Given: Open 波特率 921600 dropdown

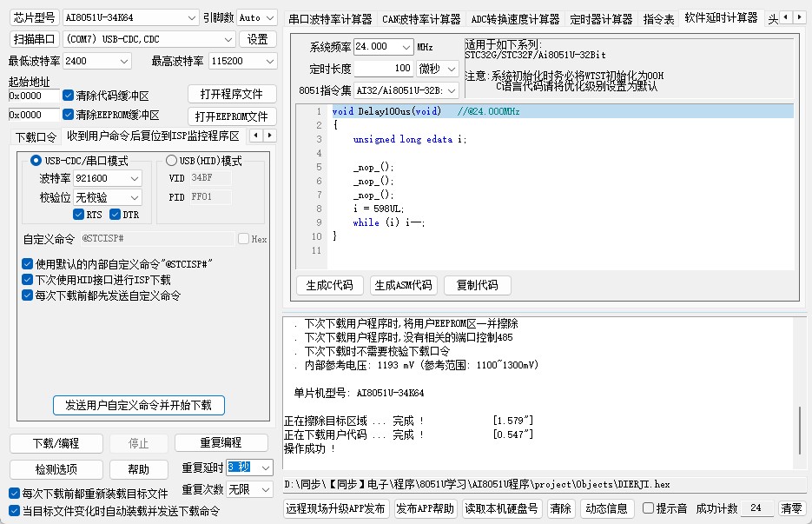Looking at the screenshot, I should 107,178.
